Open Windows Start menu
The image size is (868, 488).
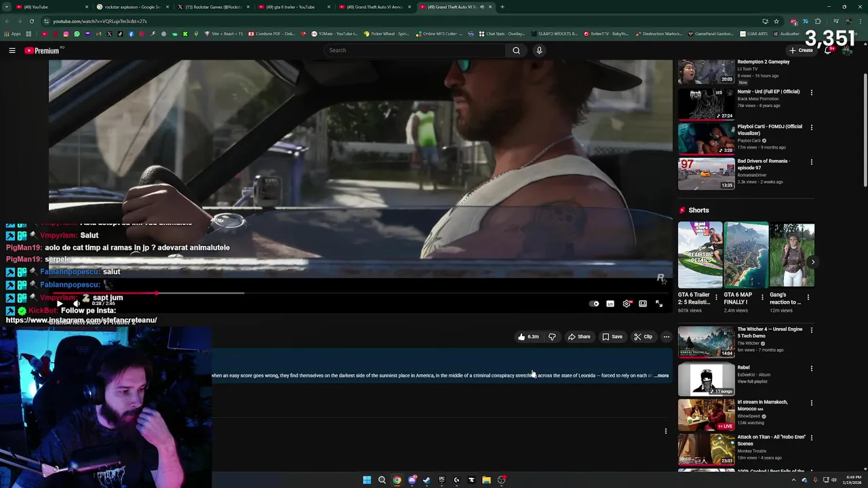click(367, 480)
